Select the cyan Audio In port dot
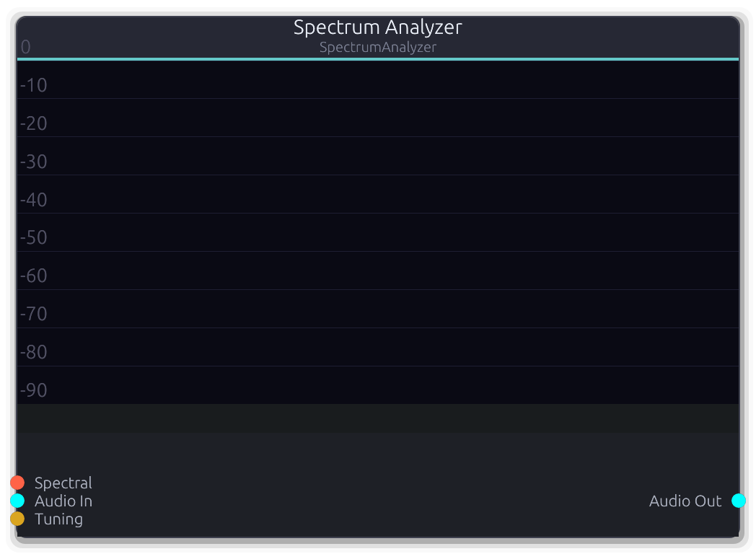756x554 pixels. coord(16,501)
